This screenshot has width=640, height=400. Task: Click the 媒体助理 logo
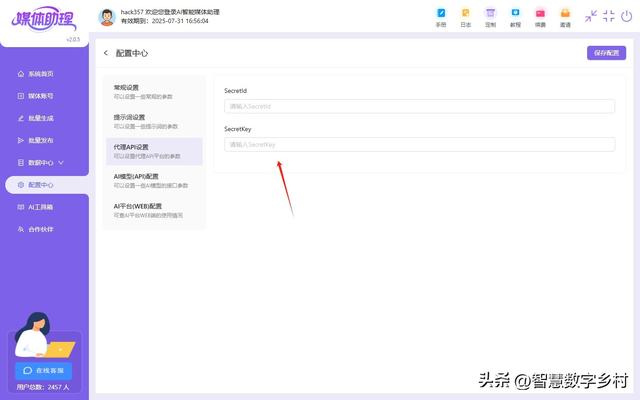pos(44,19)
